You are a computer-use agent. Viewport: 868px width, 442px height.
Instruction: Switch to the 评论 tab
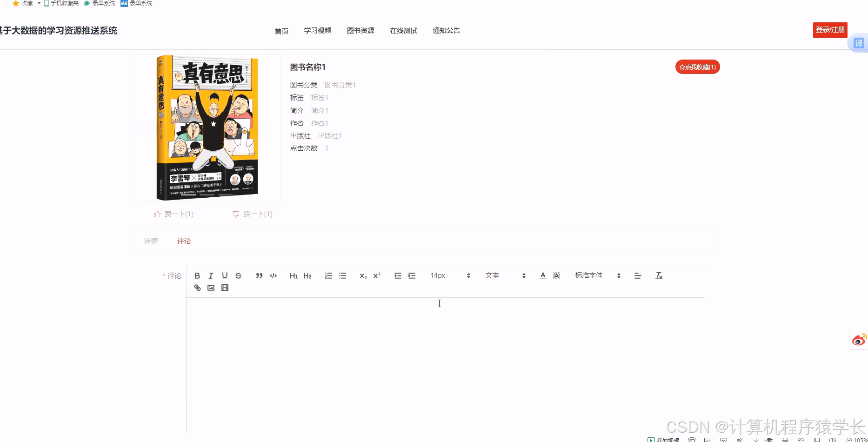[184, 241]
